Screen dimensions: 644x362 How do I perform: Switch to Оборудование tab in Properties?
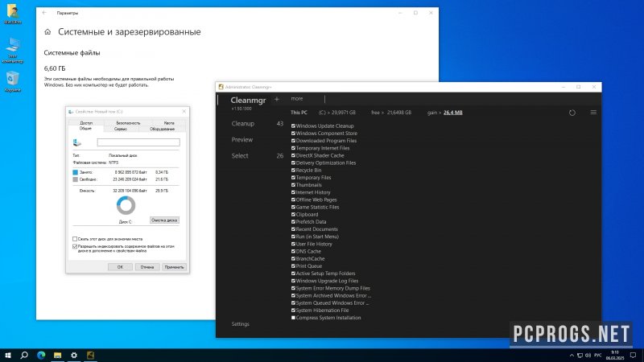[163, 129]
